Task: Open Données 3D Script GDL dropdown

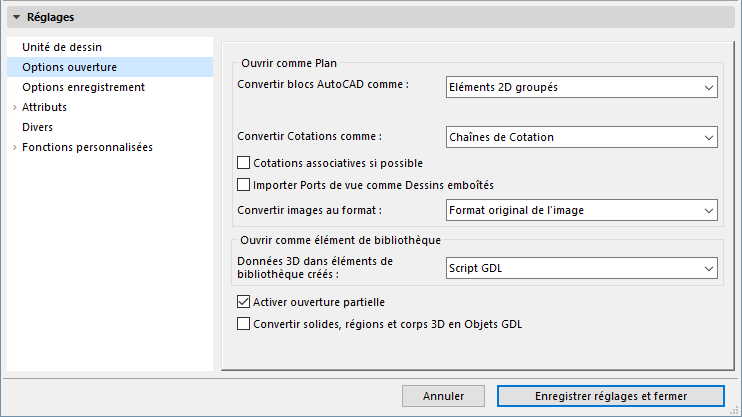Action: tap(580, 267)
